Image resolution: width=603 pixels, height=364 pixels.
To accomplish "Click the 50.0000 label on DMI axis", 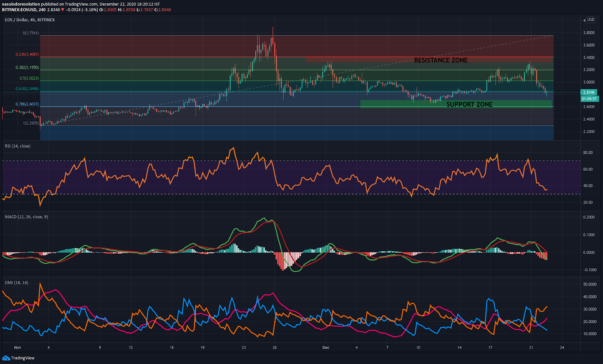I will pos(590,284).
